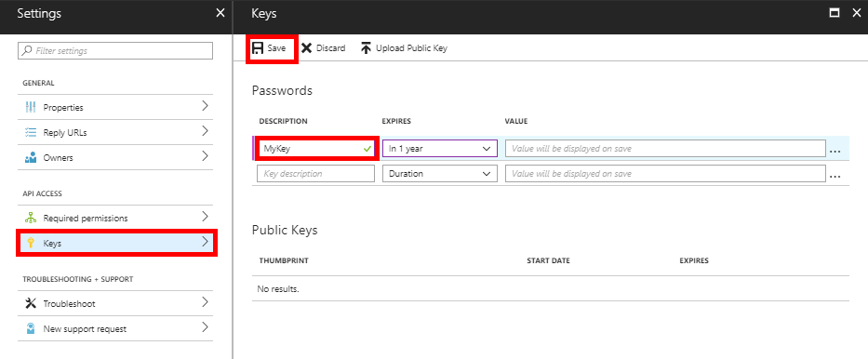Expand New support request chevron
The height and width of the screenshot is (359, 868).
205,327
